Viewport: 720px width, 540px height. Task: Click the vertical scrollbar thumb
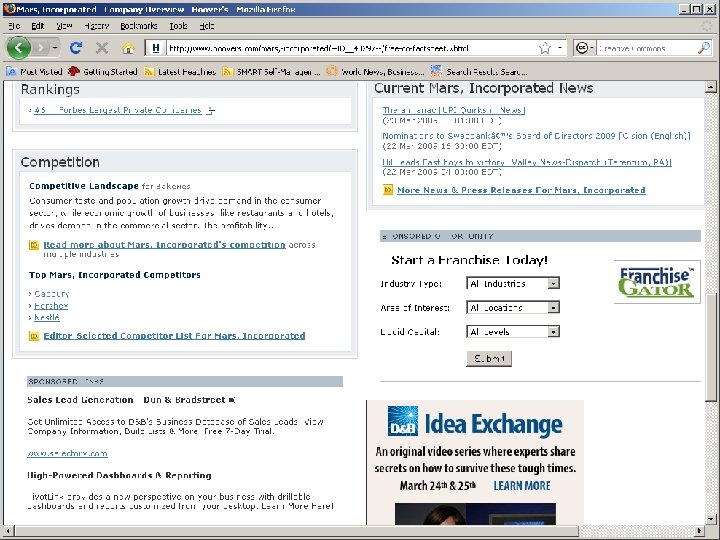710,346
